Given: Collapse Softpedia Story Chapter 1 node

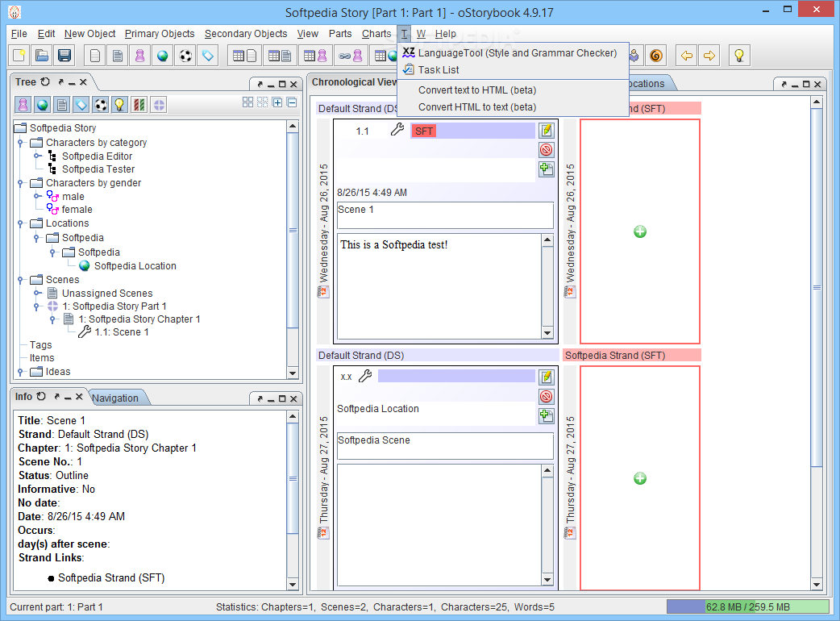Looking at the screenshot, I should pos(52,319).
